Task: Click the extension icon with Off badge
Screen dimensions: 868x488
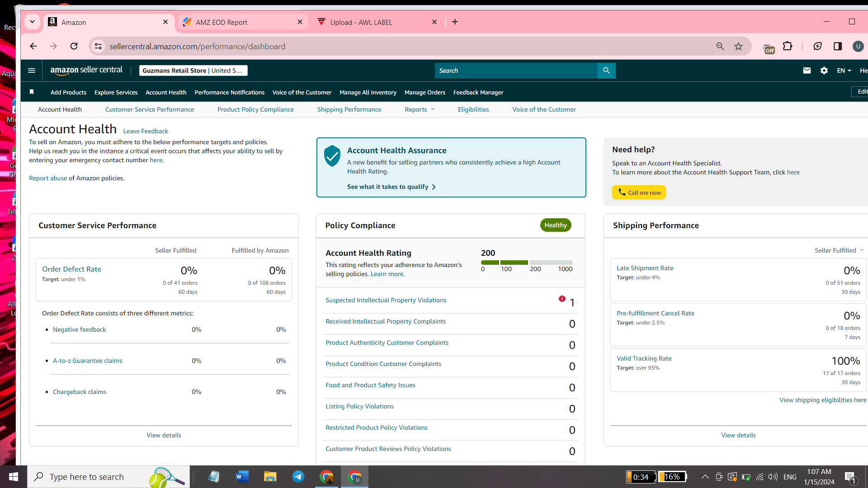Action: tap(768, 48)
